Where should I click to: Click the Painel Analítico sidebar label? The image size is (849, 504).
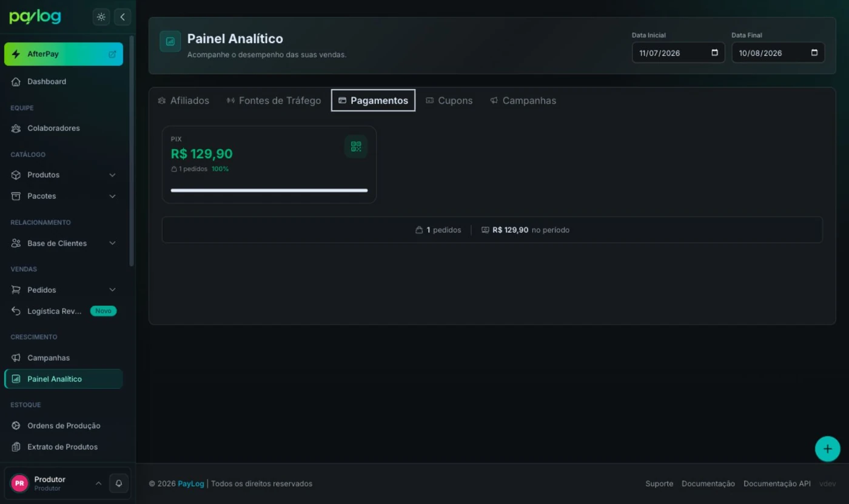tap(55, 379)
